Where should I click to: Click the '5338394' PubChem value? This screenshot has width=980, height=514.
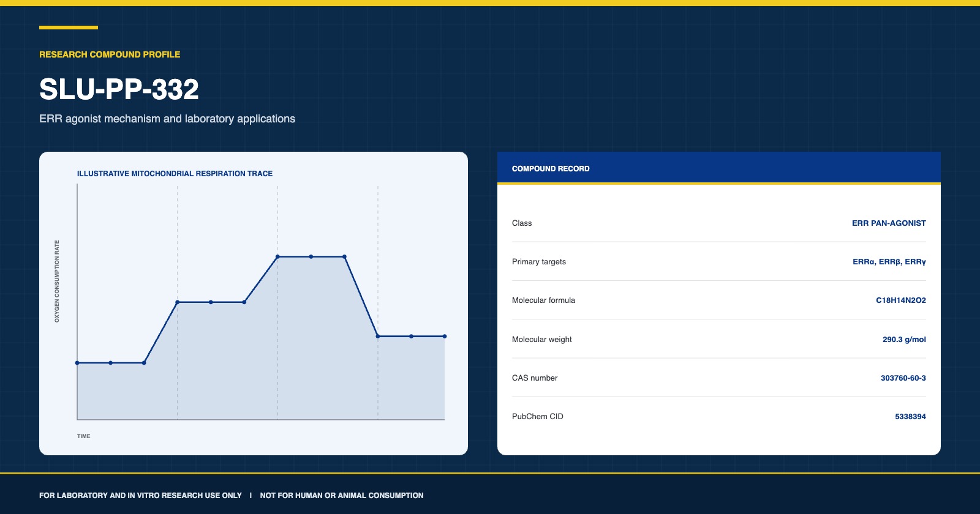tap(910, 417)
